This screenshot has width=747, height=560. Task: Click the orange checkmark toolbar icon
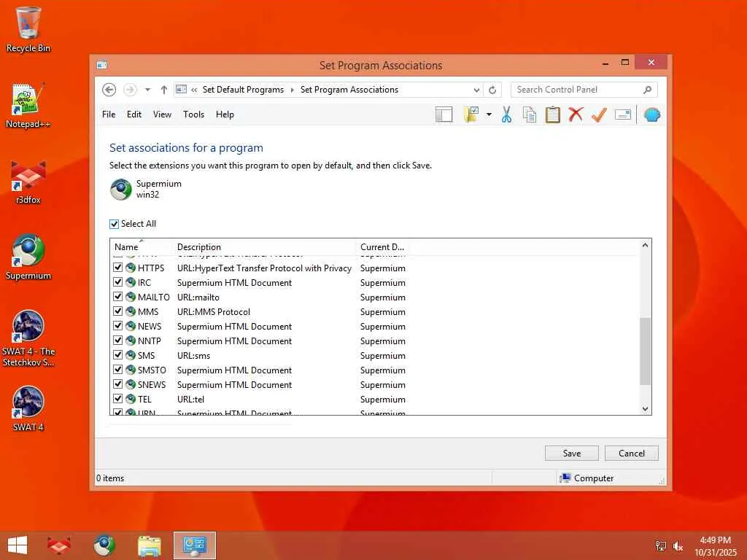point(599,114)
